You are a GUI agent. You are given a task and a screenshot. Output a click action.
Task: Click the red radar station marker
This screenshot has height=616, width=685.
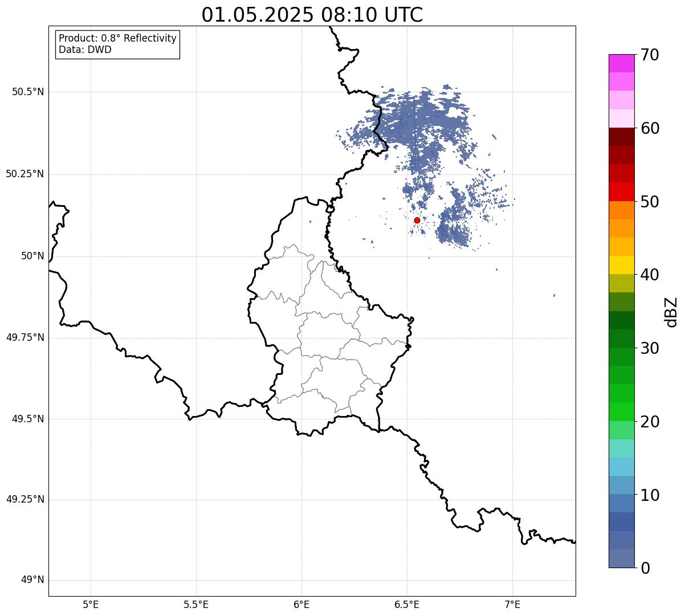coord(417,220)
